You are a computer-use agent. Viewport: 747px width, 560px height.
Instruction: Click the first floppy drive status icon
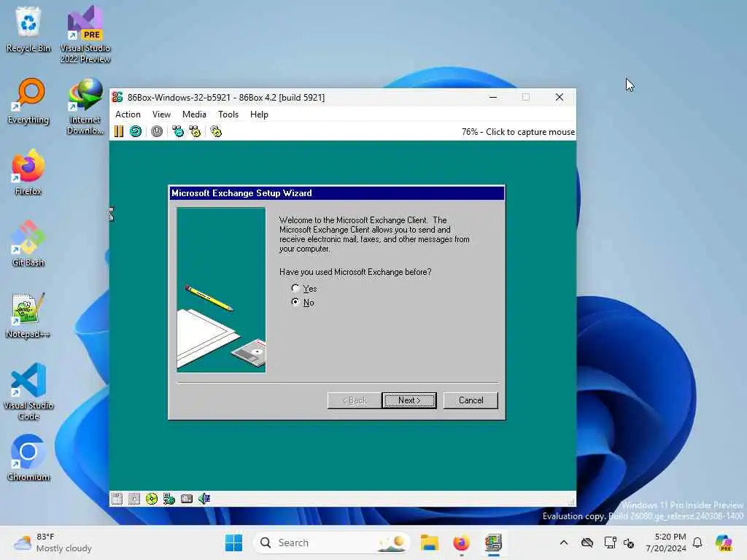pos(117,499)
